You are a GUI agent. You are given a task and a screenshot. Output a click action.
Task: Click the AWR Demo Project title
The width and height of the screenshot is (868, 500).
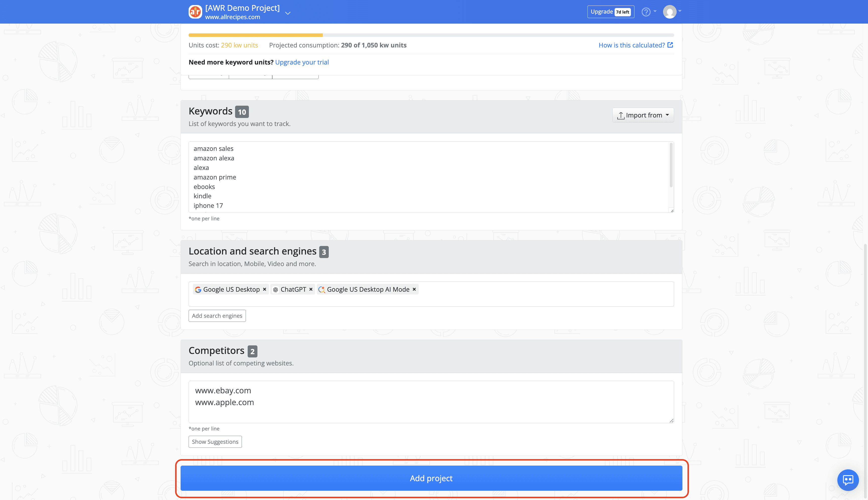(242, 8)
